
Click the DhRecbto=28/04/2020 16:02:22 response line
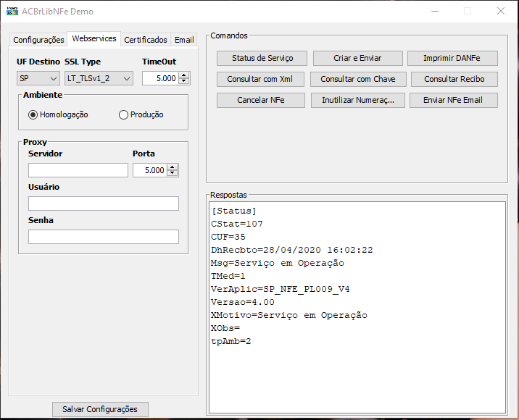(x=292, y=250)
